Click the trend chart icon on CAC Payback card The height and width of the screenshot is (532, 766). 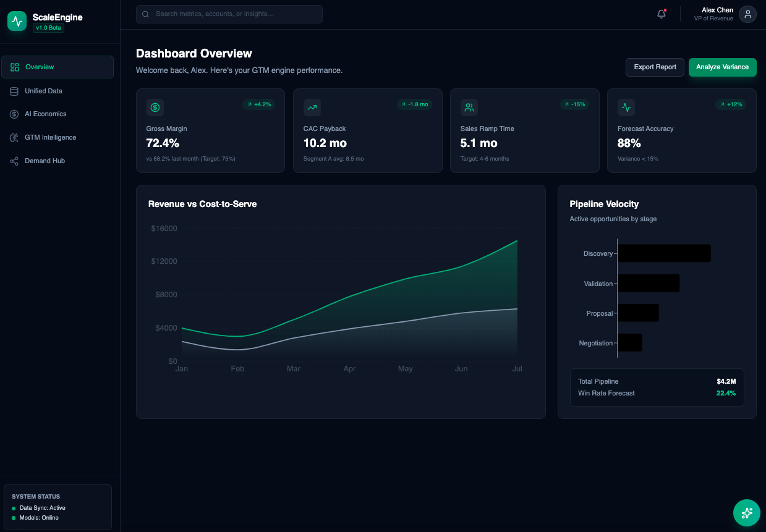click(x=312, y=107)
